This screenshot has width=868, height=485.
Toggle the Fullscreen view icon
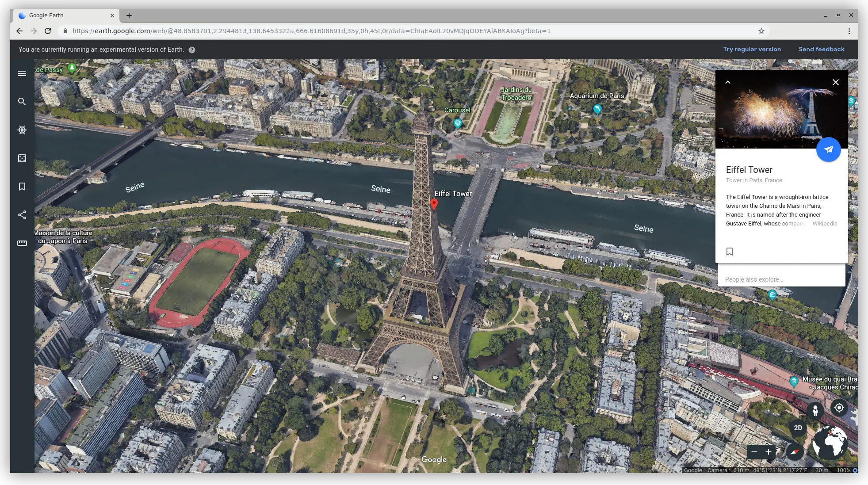[x=22, y=158]
